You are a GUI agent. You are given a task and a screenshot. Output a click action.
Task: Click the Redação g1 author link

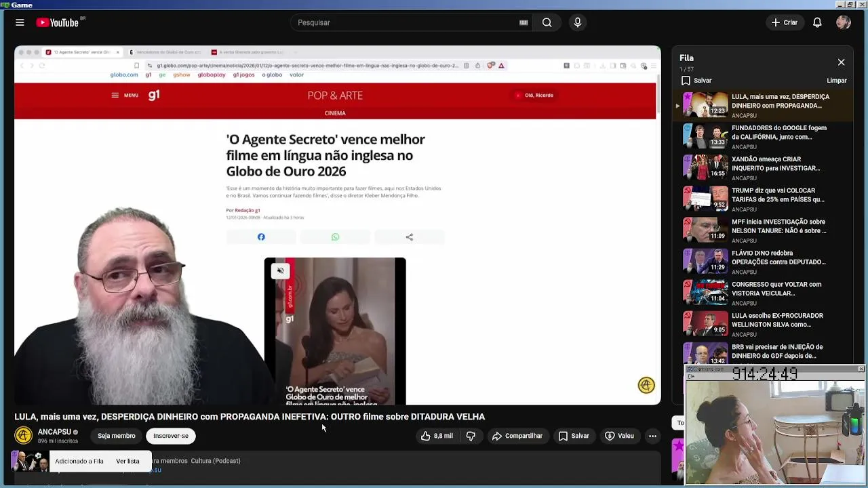248,210
